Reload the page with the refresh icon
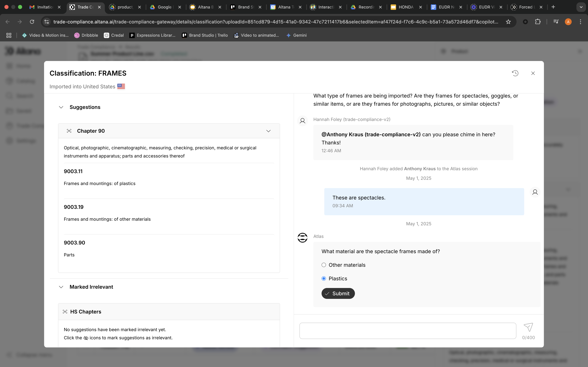 (x=32, y=22)
